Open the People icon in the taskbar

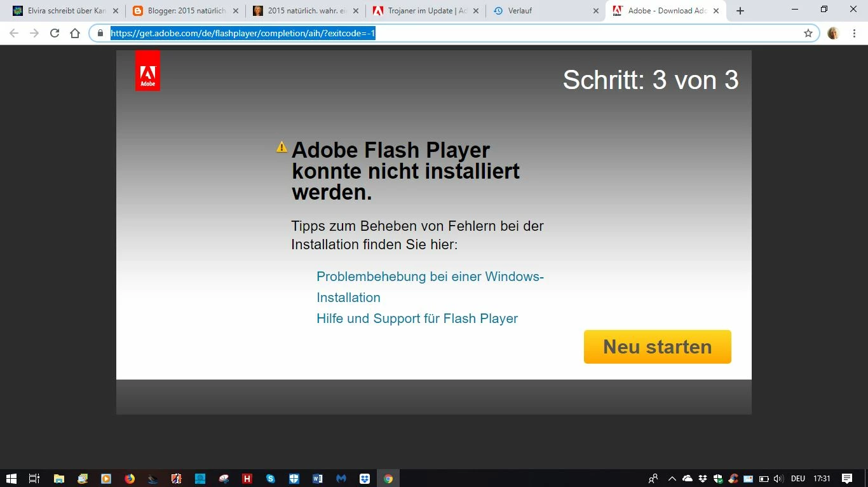(x=653, y=479)
